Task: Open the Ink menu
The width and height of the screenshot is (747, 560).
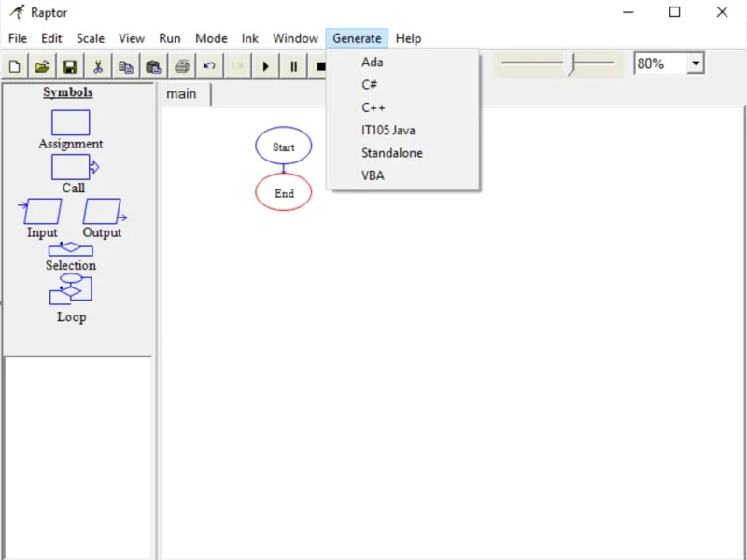Action: [249, 38]
